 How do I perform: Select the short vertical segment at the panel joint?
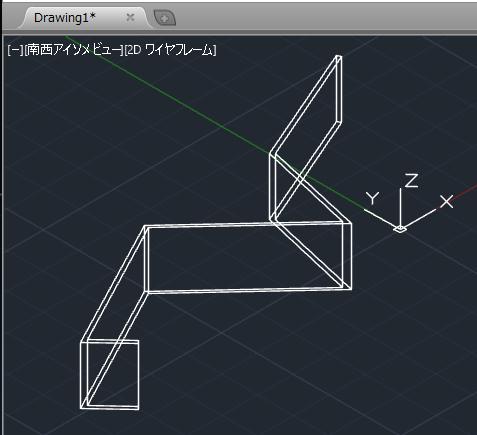tap(273, 187)
